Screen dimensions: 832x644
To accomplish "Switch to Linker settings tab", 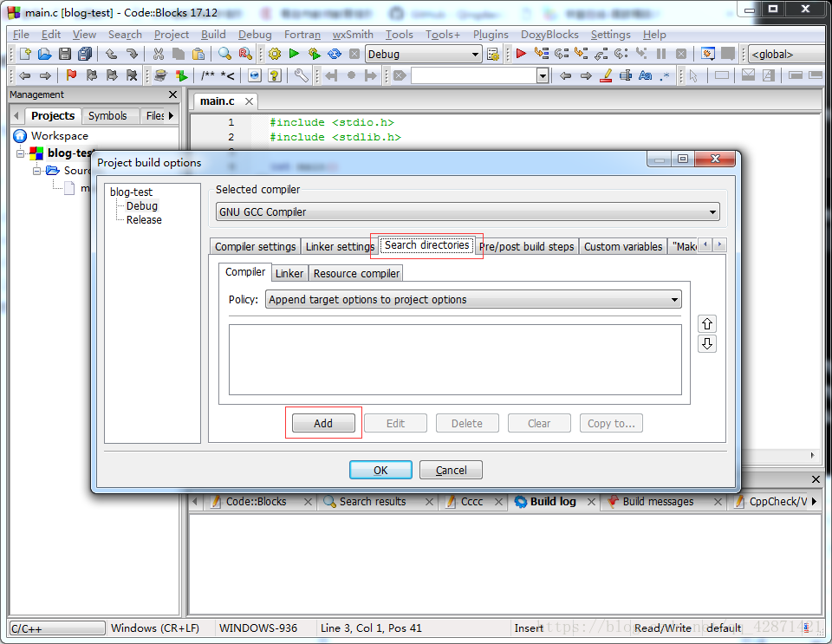I will click(x=340, y=247).
